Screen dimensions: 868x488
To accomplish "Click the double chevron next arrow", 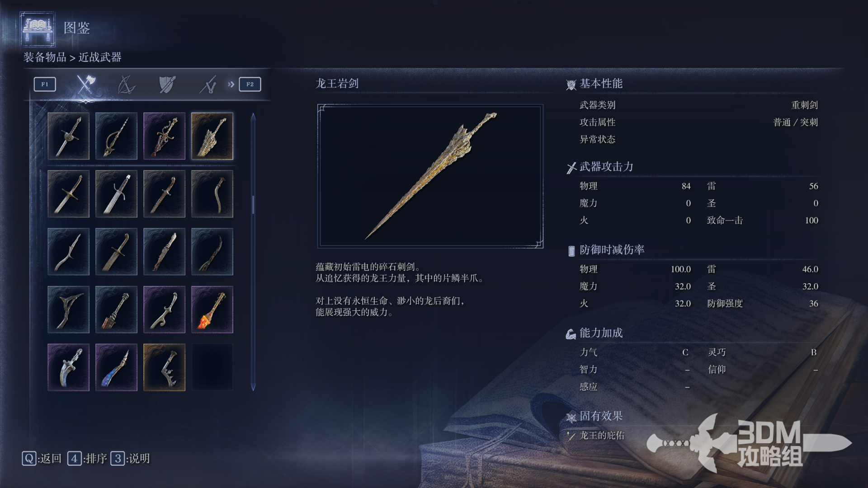I will pyautogui.click(x=231, y=84).
